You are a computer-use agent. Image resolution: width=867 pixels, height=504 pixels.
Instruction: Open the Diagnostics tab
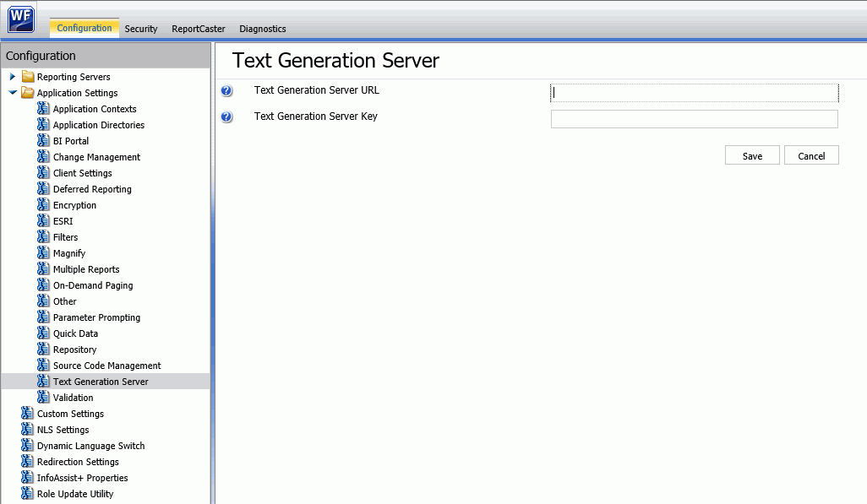[263, 29]
